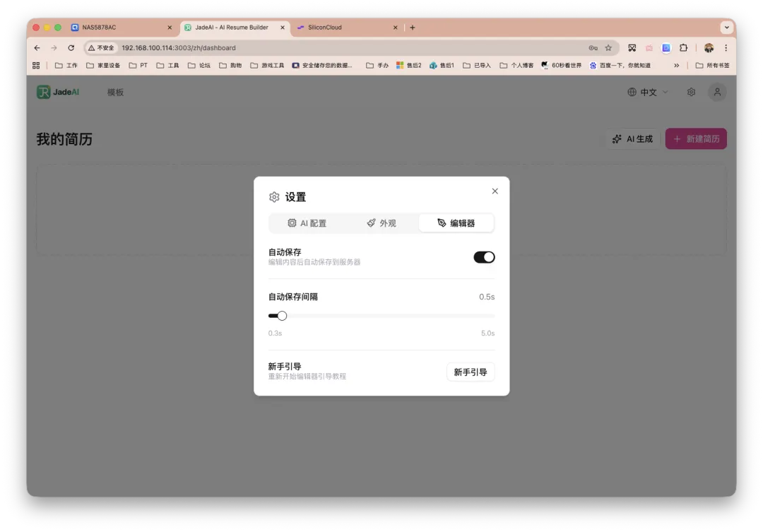Open the Chrome three-dot menu
The width and height of the screenshot is (763, 532).
726,48
